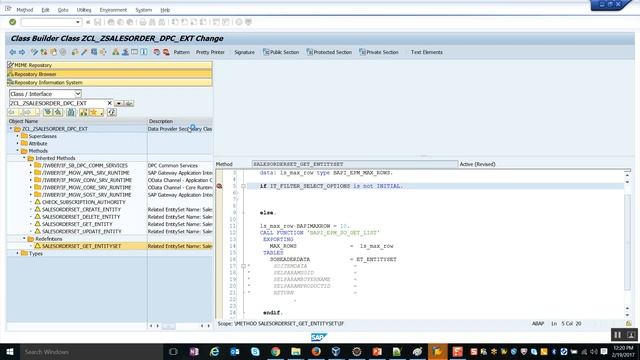This screenshot has height=360, width=640.
Task: Click the Full screen layout icon
Action: click(x=134, y=52)
